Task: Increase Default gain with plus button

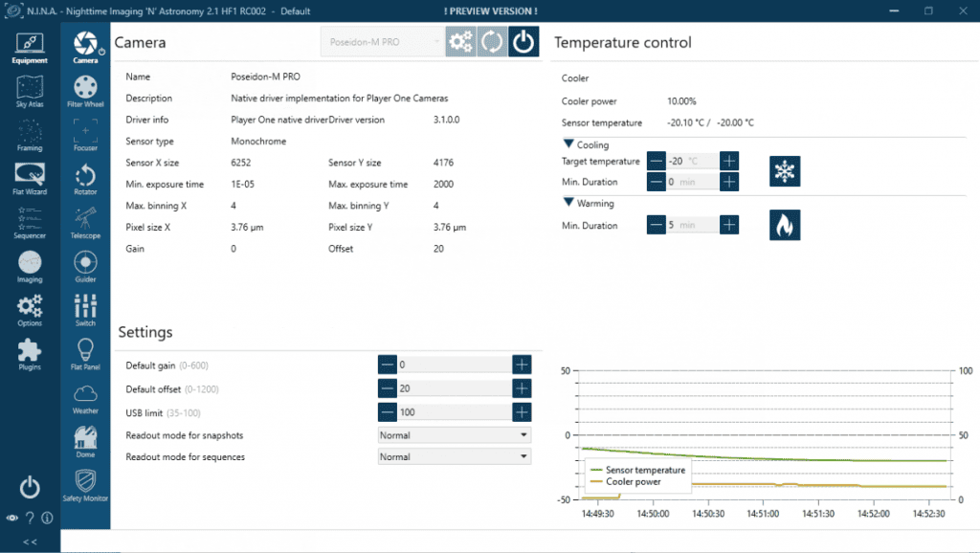Action: click(522, 365)
